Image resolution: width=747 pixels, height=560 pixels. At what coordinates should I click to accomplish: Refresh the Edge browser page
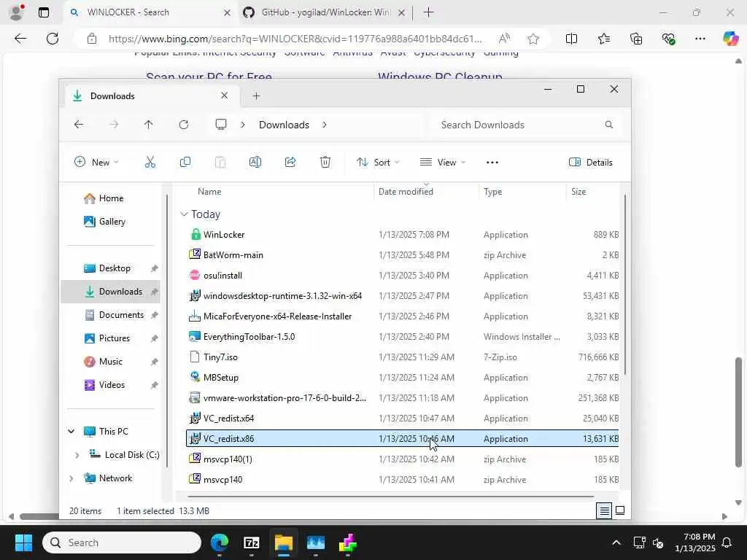(x=53, y=39)
